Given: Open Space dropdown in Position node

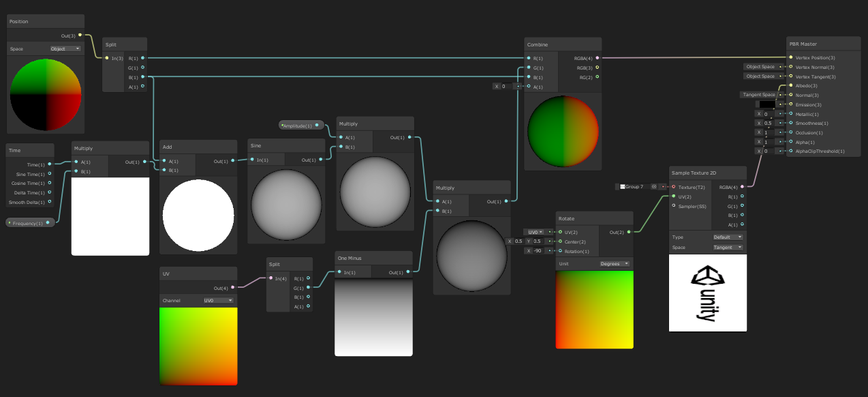Looking at the screenshot, I should click(x=65, y=49).
